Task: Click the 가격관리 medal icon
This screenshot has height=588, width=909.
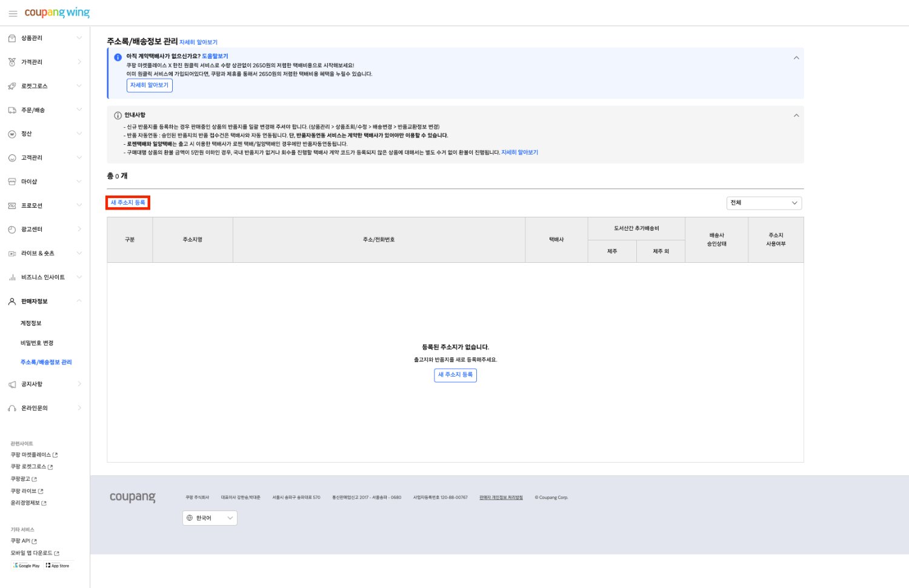Action: (x=12, y=62)
